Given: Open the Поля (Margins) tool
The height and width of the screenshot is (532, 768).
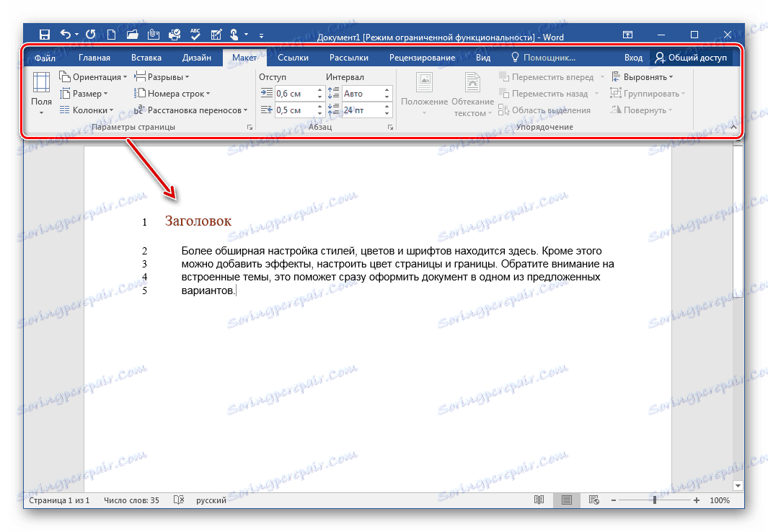Looking at the screenshot, I should 41,89.
